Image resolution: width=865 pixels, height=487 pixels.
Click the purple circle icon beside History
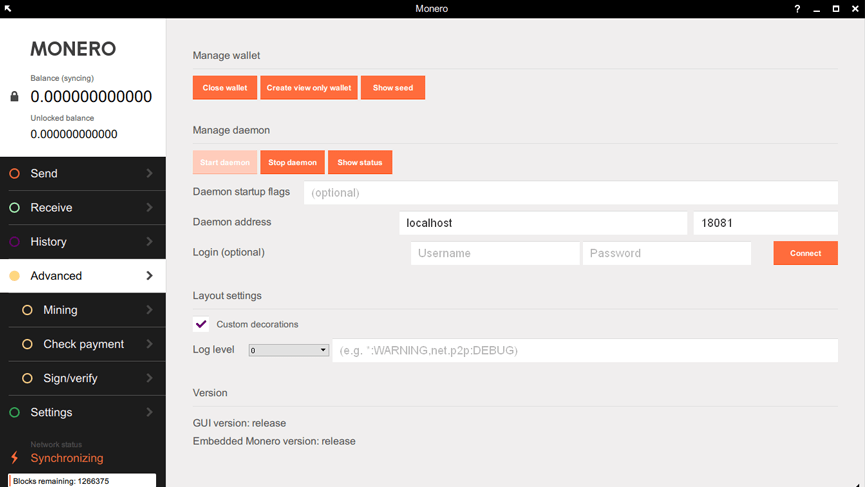tap(14, 242)
